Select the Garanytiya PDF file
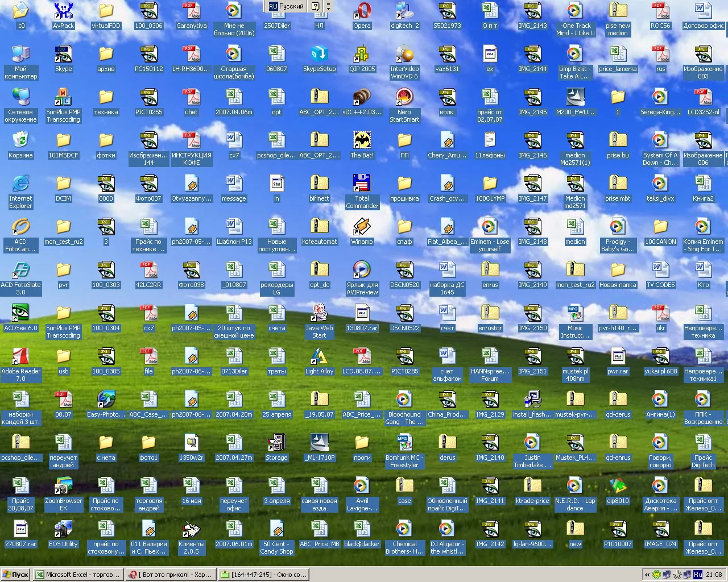The image size is (728, 582). (191, 15)
